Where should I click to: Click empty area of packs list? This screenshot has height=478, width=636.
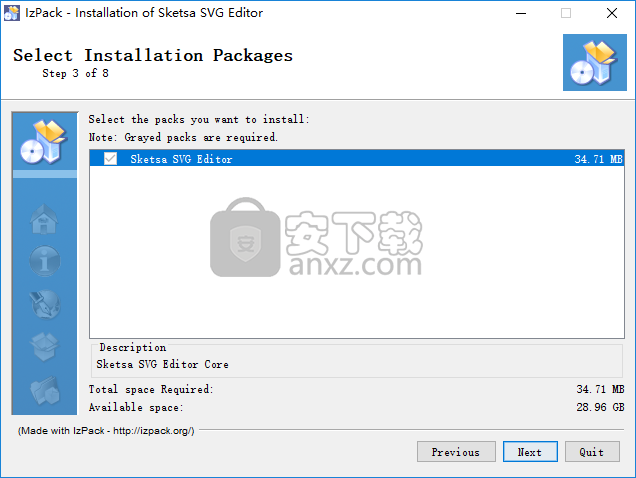click(x=357, y=252)
